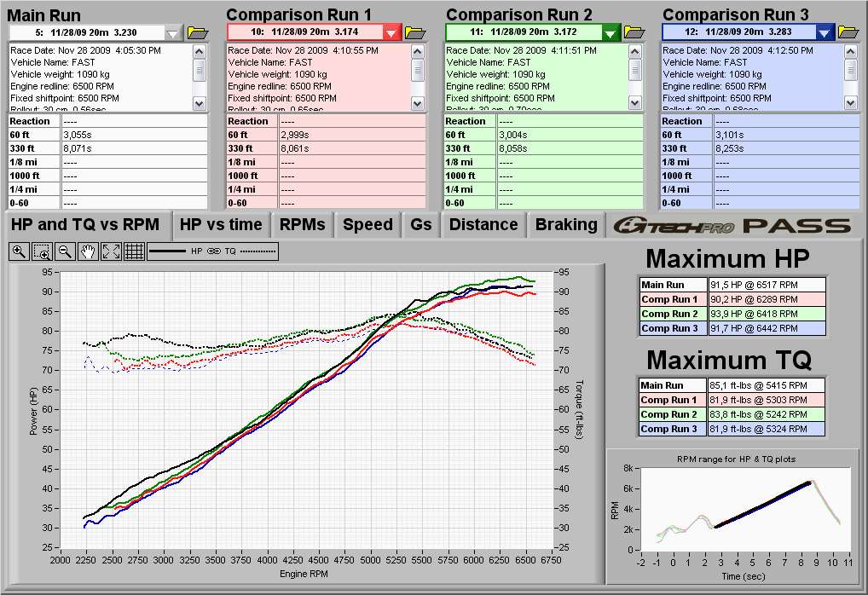Expand the Main Run selection dropdown
Screen dimensions: 868x595
coord(174,32)
